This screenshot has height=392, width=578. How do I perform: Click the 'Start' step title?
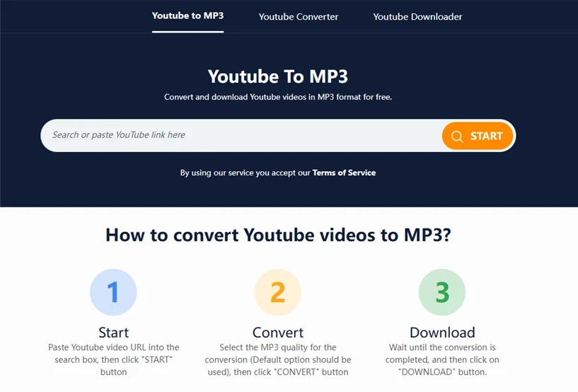113,333
